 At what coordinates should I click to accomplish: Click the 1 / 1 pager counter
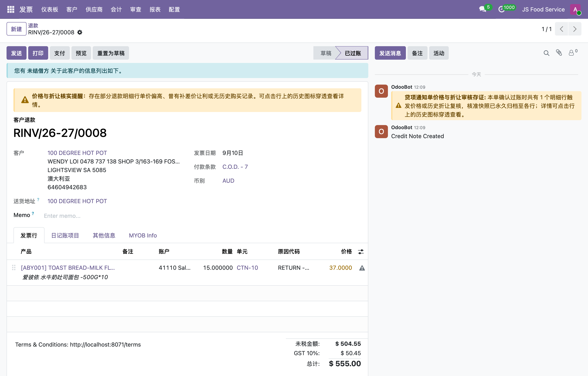point(547,29)
